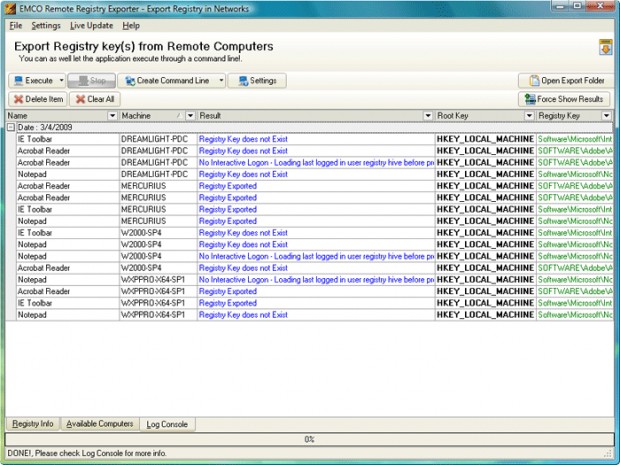The image size is (620, 465).
Task: Open the Name column filter dropdown
Action: pos(112,115)
